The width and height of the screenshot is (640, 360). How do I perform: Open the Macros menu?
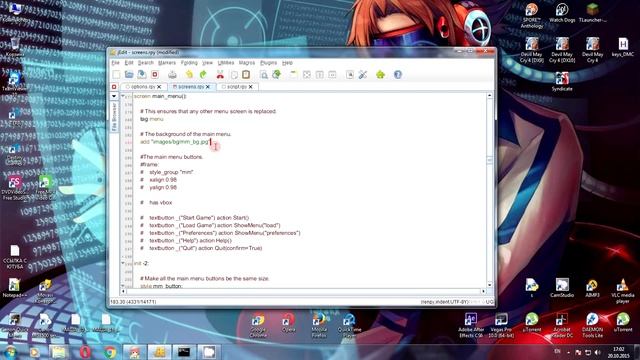(x=247, y=63)
